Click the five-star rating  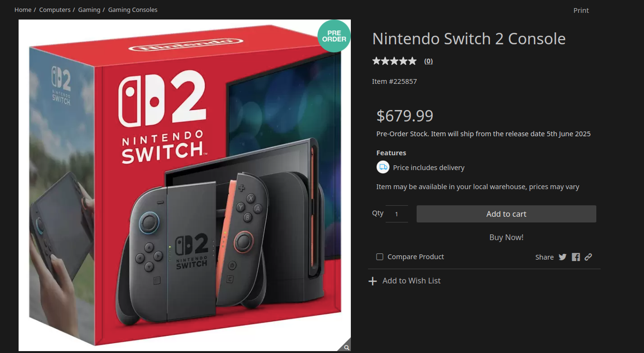(394, 61)
